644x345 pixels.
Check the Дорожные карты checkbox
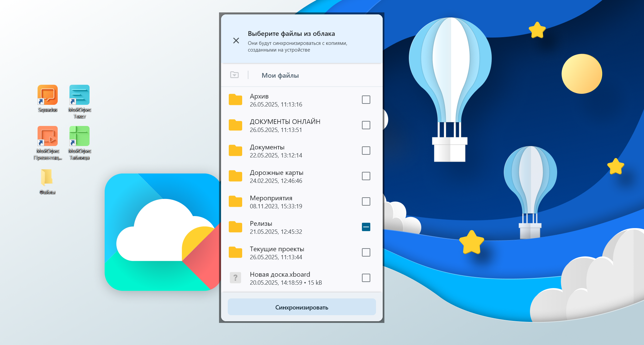point(366,176)
